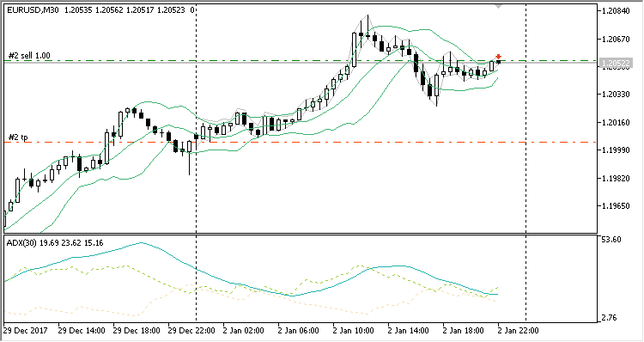This screenshot has width=644, height=342.
Task: Click the '2 Jan 06:00' time label
Action: pos(299,331)
